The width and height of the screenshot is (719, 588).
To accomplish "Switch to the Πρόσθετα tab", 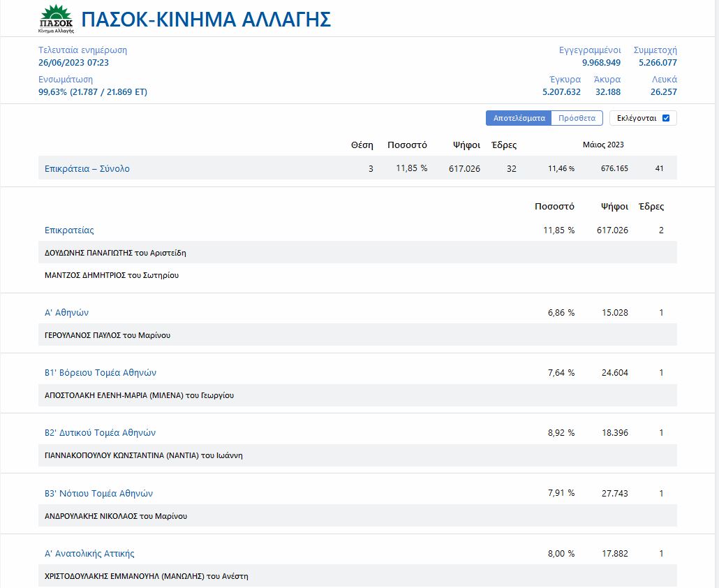I will [577, 118].
